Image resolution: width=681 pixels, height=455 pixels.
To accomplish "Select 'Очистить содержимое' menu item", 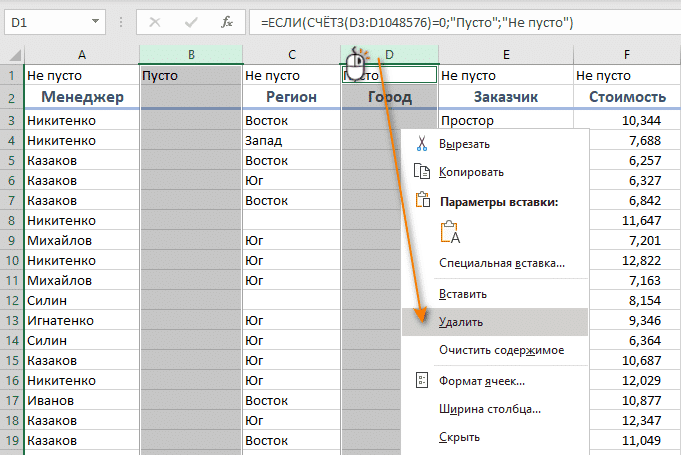I will 501,350.
